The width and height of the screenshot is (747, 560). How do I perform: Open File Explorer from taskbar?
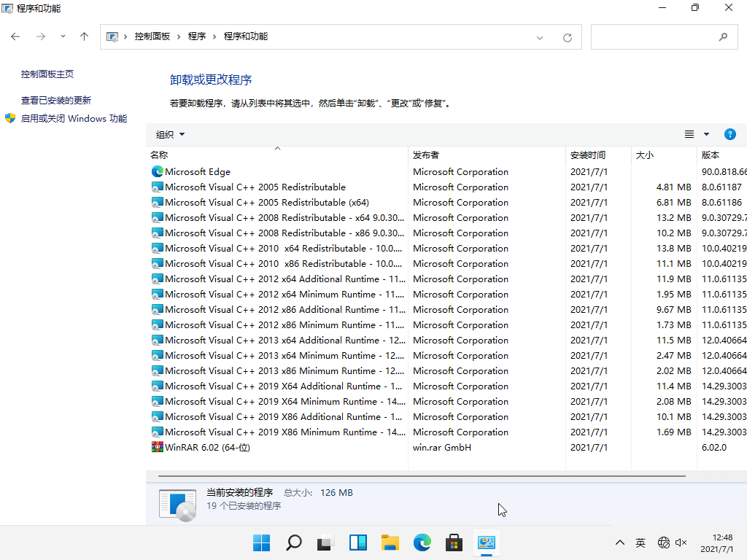click(x=390, y=542)
